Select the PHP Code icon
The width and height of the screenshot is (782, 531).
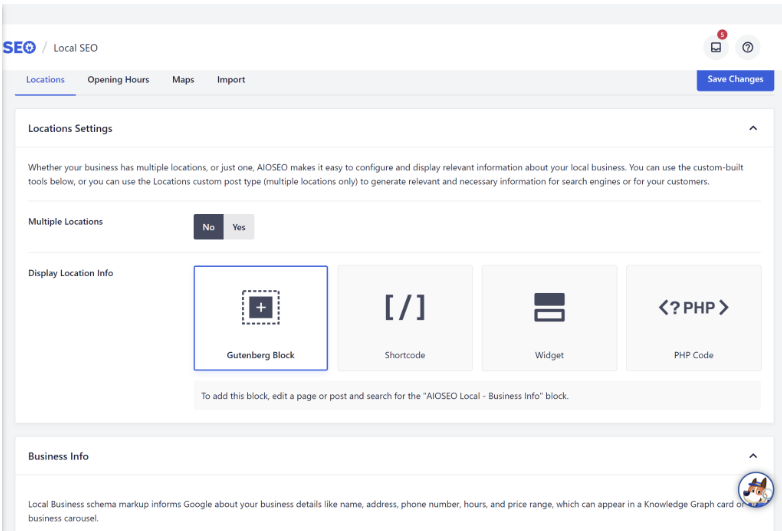pos(693,308)
